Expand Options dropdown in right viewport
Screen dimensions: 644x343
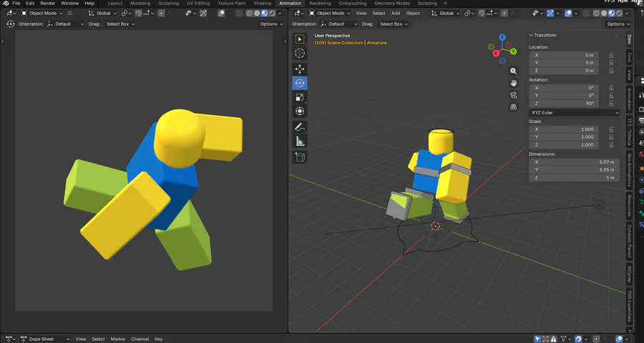pyautogui.click(x=618, y=24)
